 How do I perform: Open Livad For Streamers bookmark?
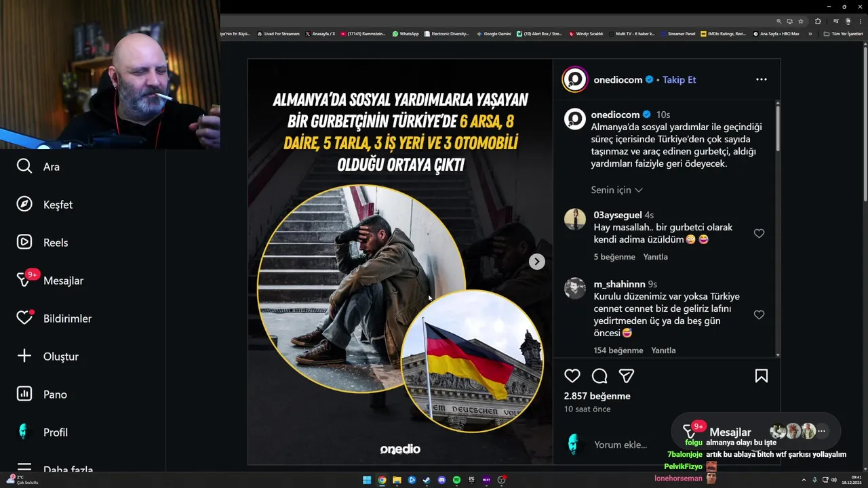[278, 34]
